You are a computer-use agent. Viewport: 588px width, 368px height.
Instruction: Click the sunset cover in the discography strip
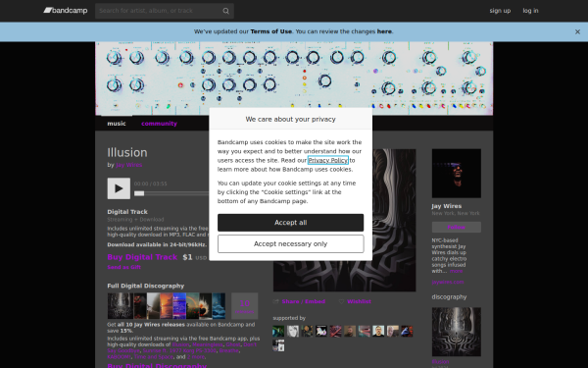pos(167,306)
